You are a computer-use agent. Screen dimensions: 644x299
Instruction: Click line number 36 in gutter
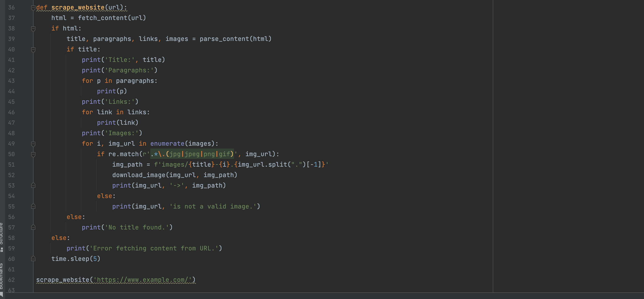(11, 8)
